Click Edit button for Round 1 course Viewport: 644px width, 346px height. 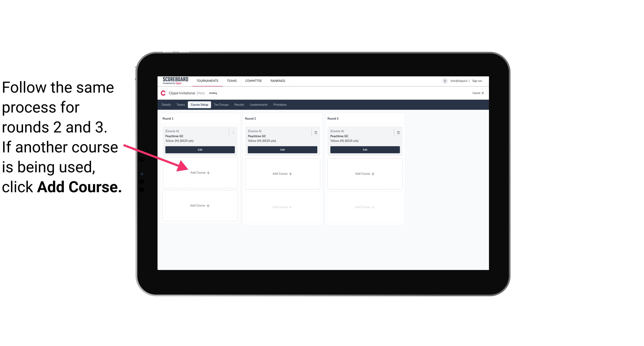tap(200, 150)
